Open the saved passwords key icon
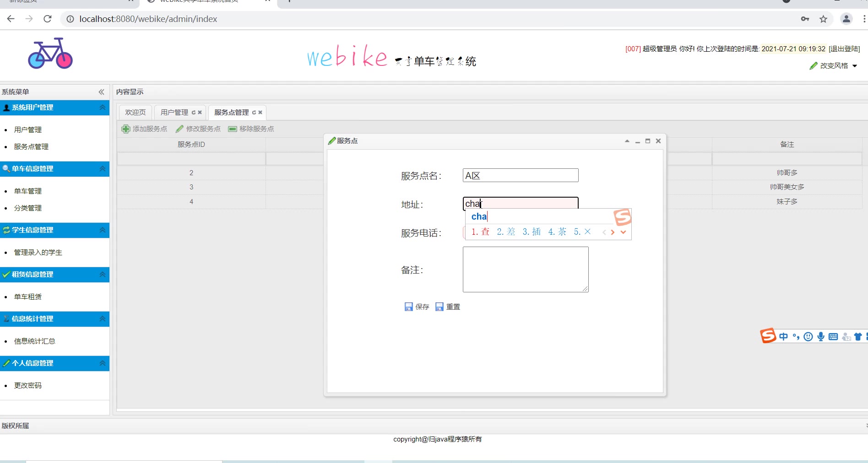 (805, 19)
